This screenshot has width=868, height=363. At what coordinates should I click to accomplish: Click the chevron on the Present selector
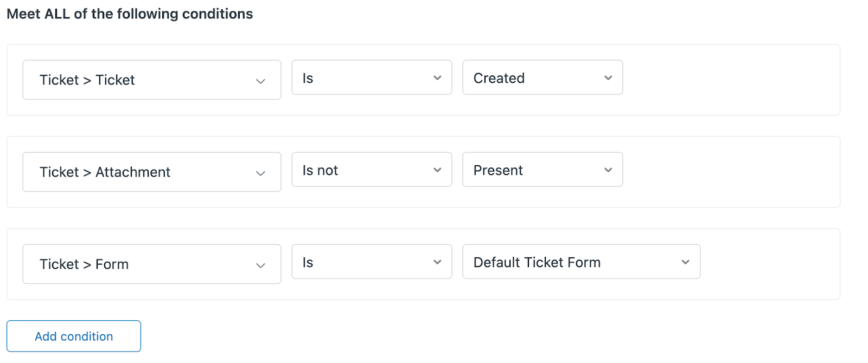click(x=608, y=170)
